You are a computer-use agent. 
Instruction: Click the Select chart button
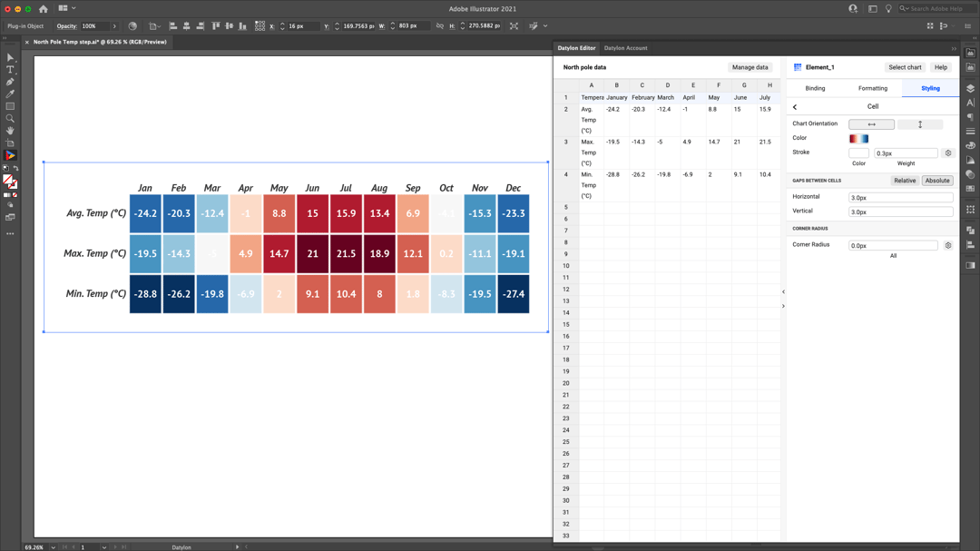pos(904,67)
